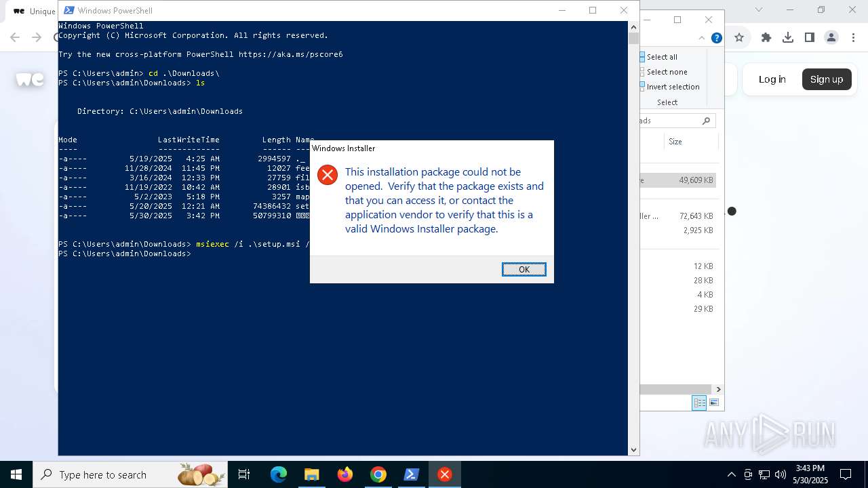The image size is (868, 488).
Task: Select the 12 KB file row in File Explorer
Action: [677, 266]
